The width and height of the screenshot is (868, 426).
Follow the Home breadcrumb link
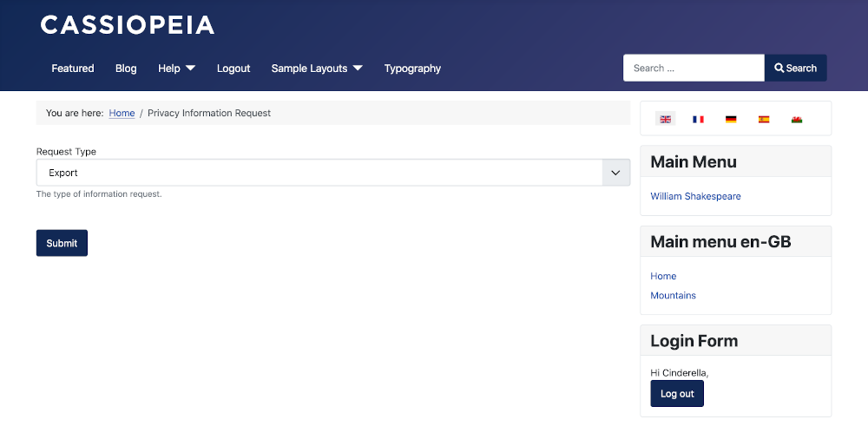click(122, 113)
